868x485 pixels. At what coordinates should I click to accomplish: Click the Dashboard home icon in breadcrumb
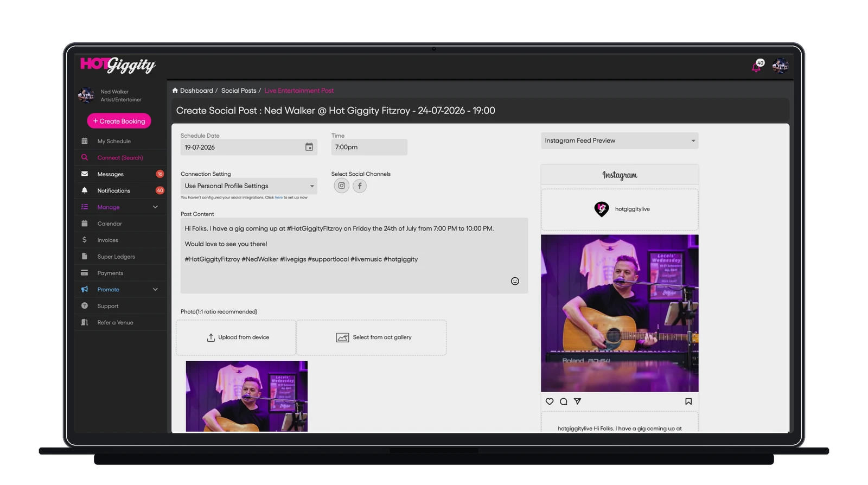pos(175,91)
